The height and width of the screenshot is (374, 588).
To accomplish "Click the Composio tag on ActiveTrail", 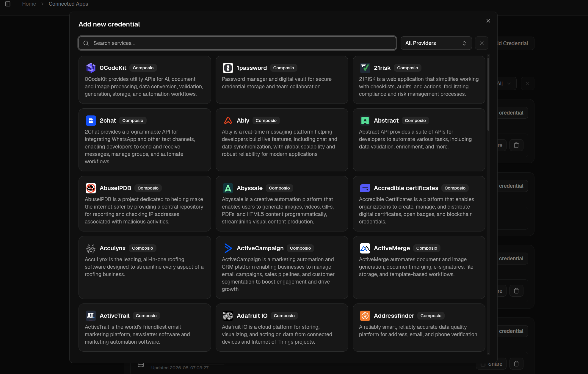I will pos(146,316).
